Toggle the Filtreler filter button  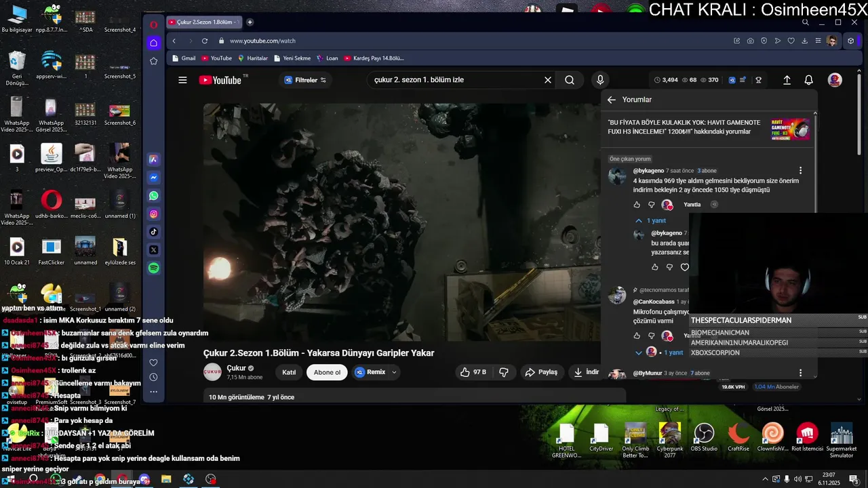305,80
